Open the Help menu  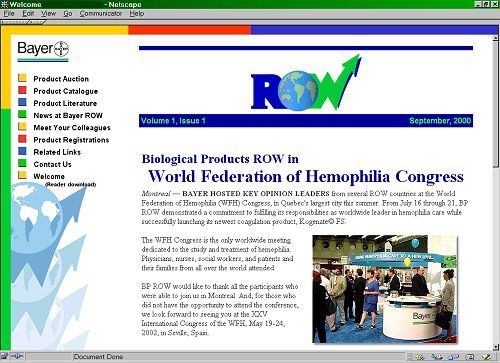(137, 14)
